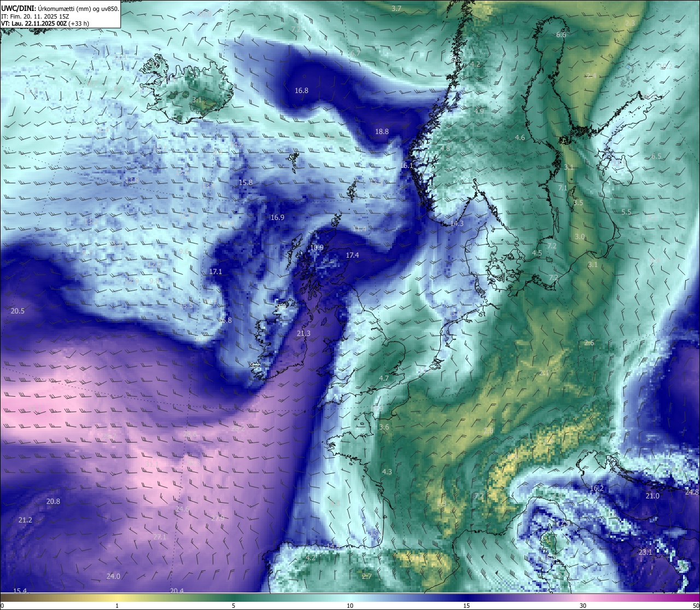Click the 4.3 value over western France
Viewport: 700px width, 610px height.
(x=387, y=472)
